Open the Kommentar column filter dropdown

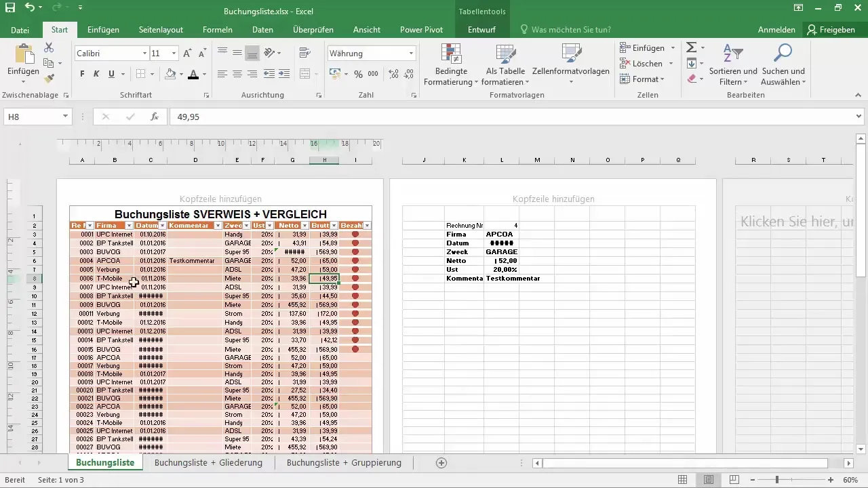click(x=218, y=225)
